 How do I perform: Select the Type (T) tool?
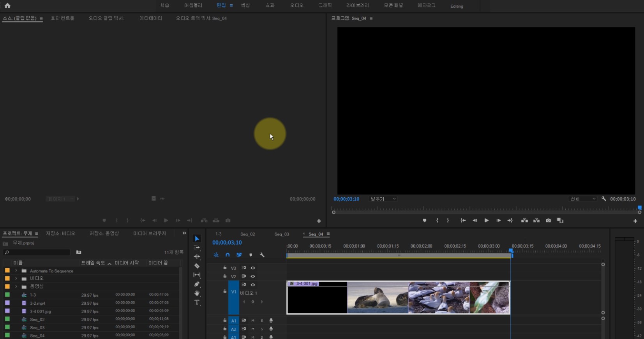coord(197,302)
